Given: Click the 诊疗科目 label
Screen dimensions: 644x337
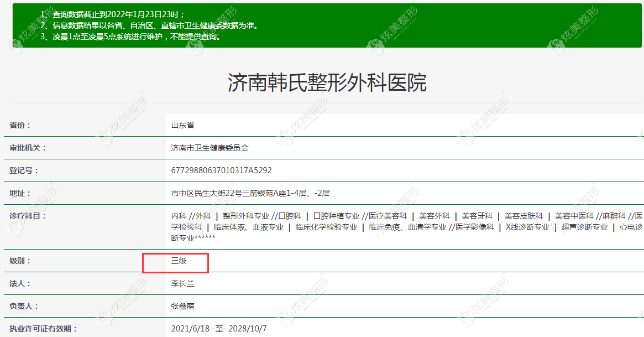Looking at the screenshot, I should pyautogui.click(x=28, y=216).
